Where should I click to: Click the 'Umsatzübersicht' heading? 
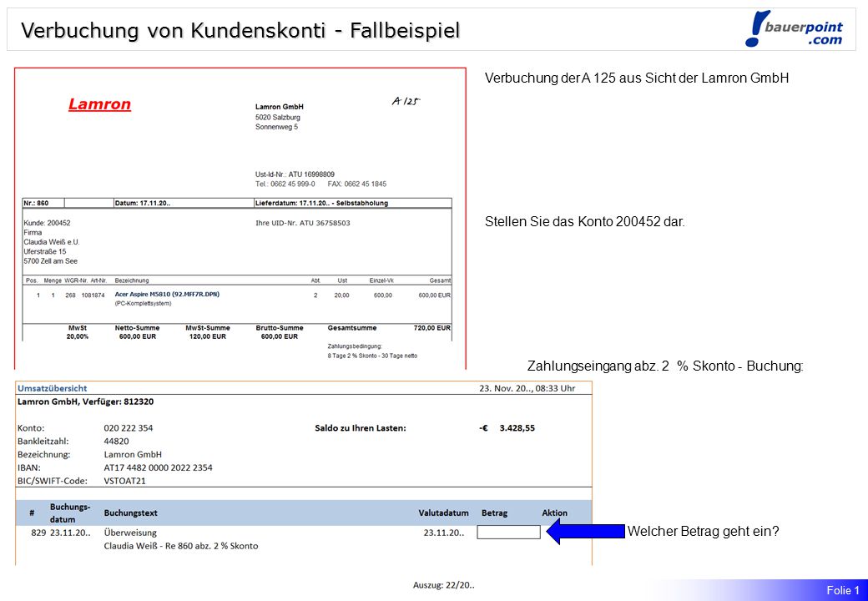(52, 388)
